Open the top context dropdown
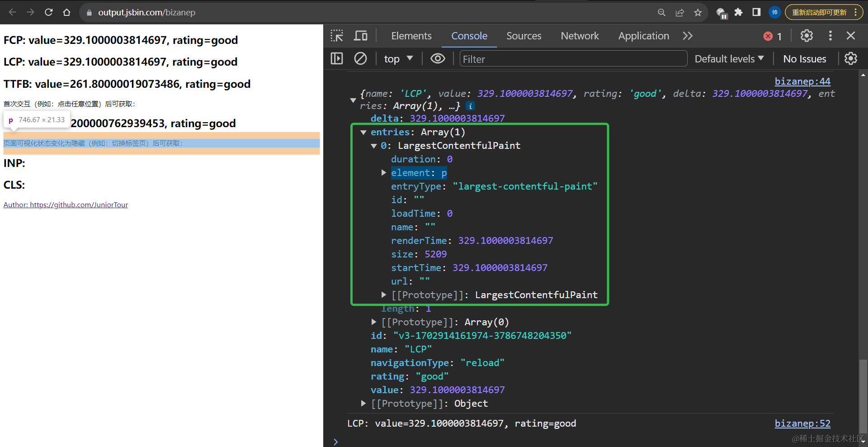The width and height of the screenshot is (868, 447). 398,59
